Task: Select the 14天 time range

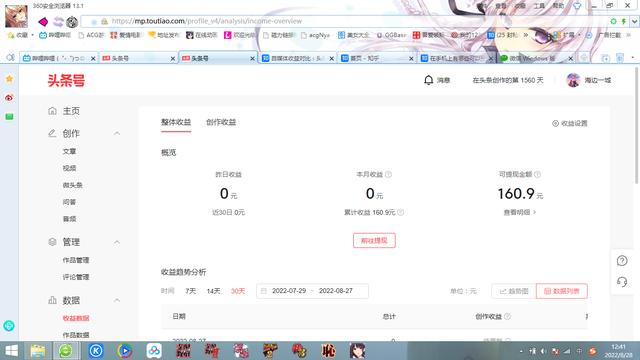Action: (x=213, y=291)
